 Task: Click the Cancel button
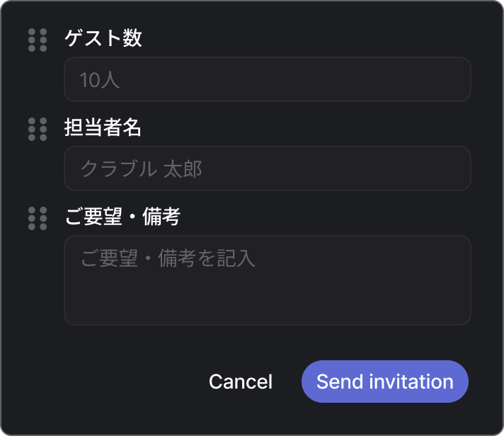tap(241, 382)
